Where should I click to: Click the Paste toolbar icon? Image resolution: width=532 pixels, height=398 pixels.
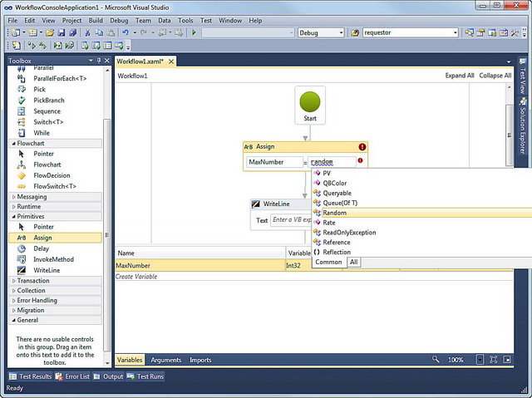click(111, 33)
